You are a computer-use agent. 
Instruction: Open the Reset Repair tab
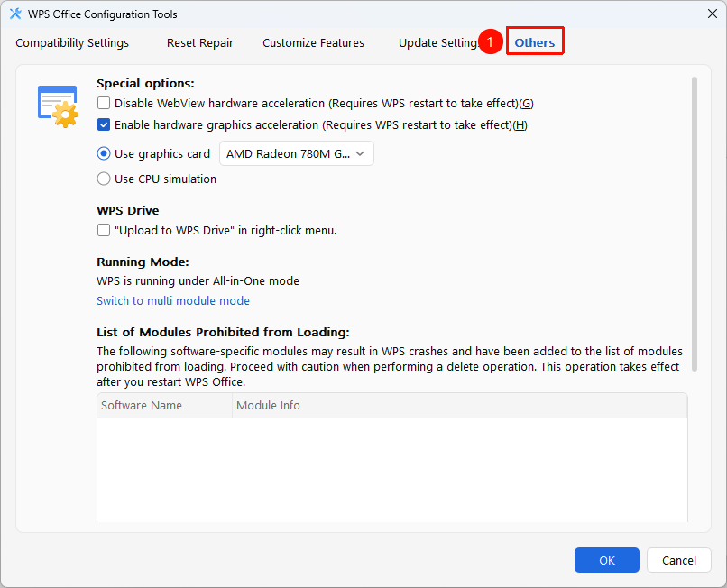(x=200, y=42)
